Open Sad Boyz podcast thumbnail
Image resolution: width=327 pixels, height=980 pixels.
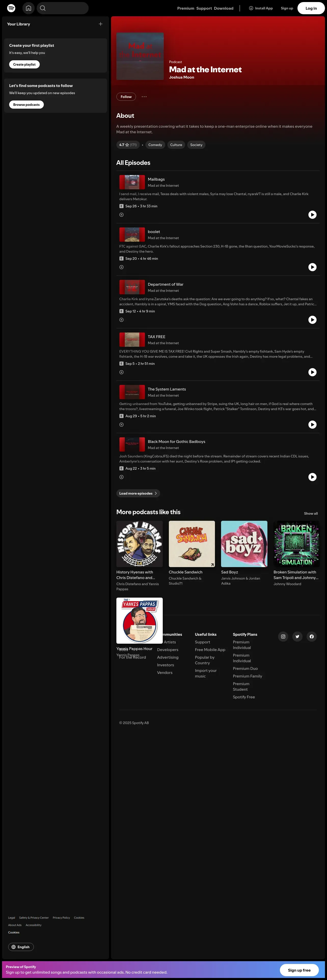[x=244, y=544]
